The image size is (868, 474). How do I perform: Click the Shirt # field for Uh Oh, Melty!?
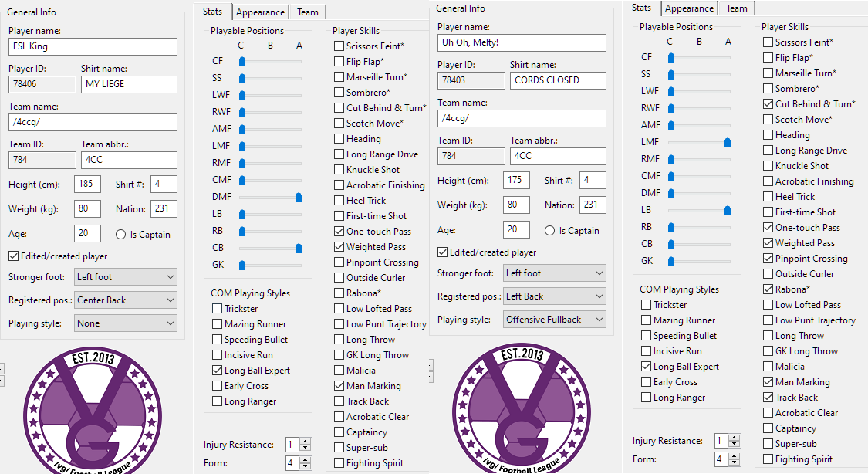coord(593,180)
